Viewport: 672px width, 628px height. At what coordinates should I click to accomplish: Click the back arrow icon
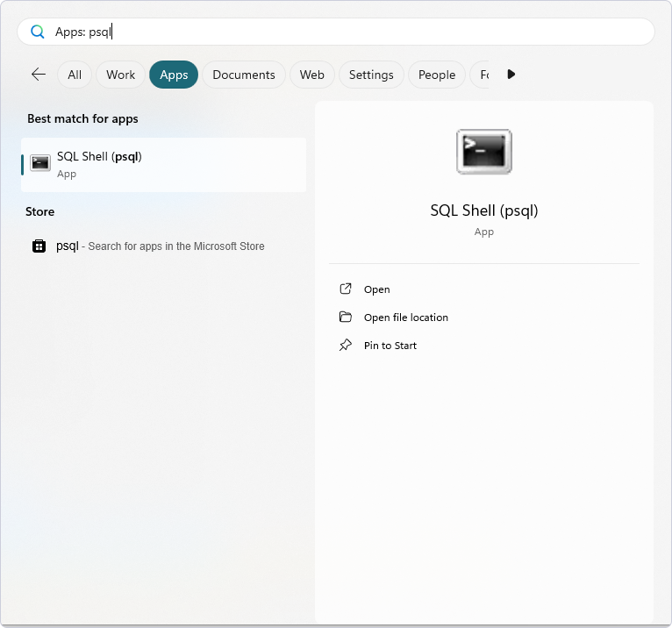point(39,75)
